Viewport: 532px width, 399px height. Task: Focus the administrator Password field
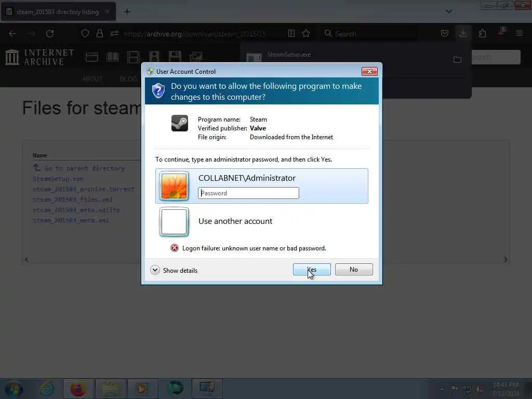pos(248,193)
